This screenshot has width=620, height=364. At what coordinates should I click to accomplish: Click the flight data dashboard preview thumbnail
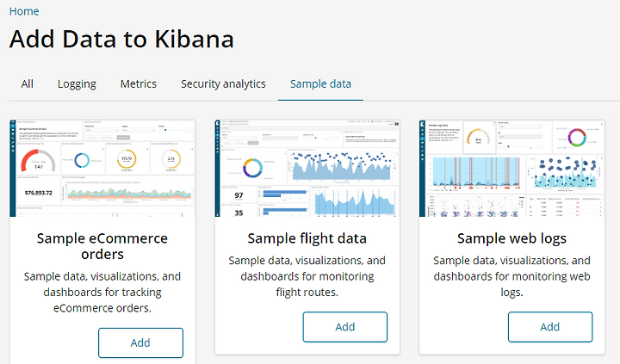coord(307,169)
